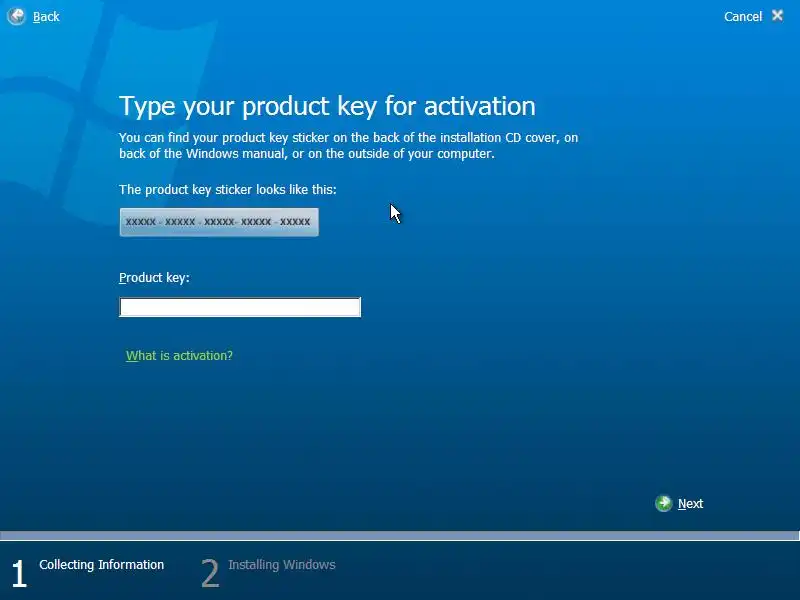Open the What is activation? link
This screenshot has width=800, height=600.
pyautogui.click(x=179, y=356)
